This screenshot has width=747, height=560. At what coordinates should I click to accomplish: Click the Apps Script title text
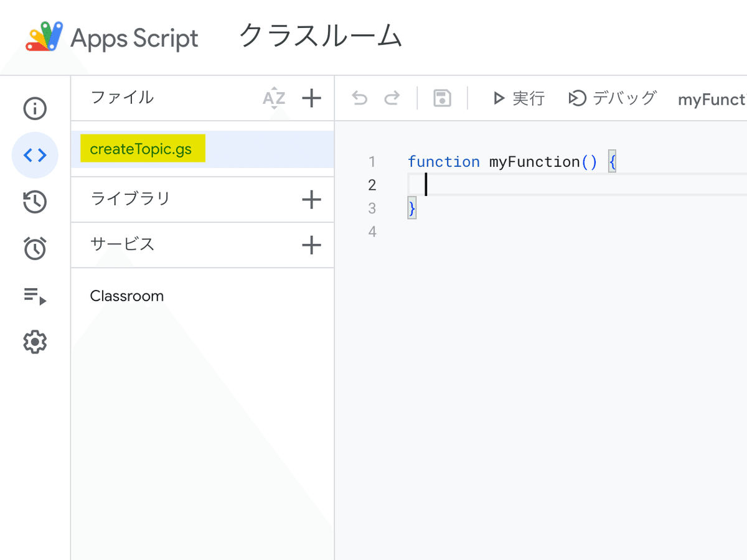click(134, 39)
